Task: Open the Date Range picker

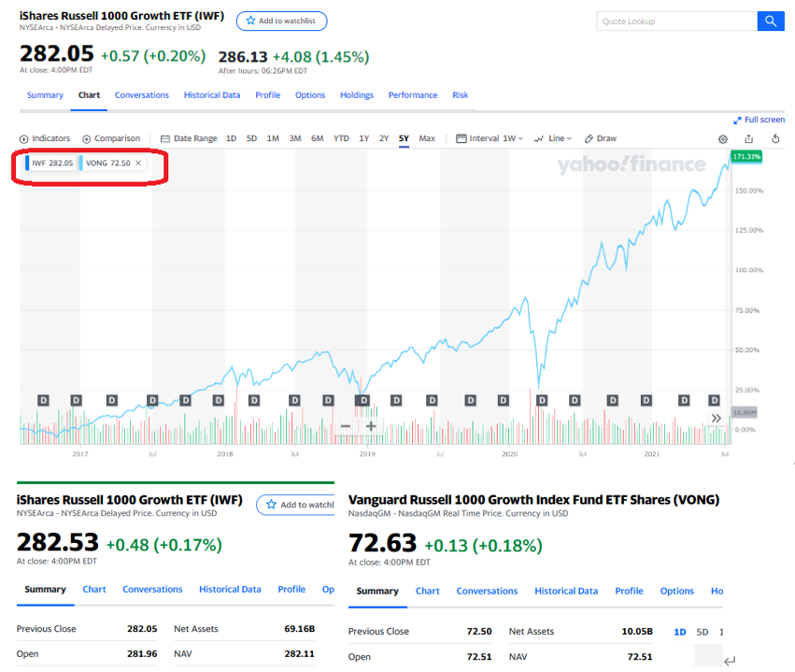Action: tap(189, 138)
